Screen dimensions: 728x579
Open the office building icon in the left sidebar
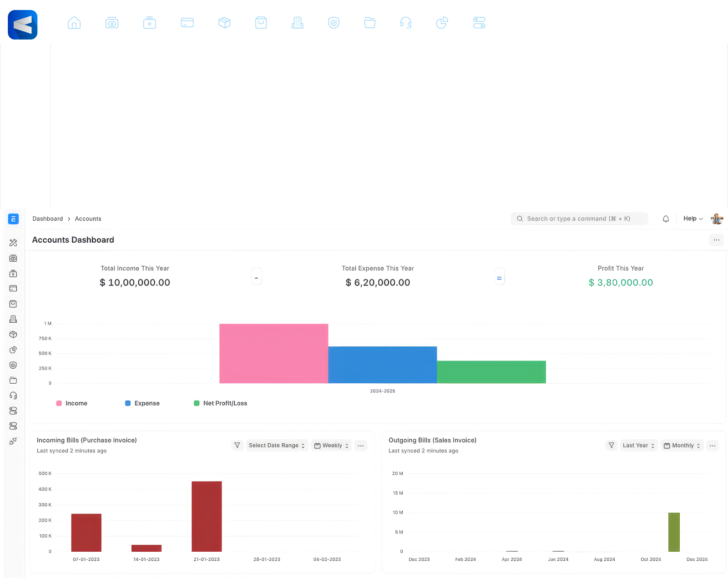tap(13, 319)
